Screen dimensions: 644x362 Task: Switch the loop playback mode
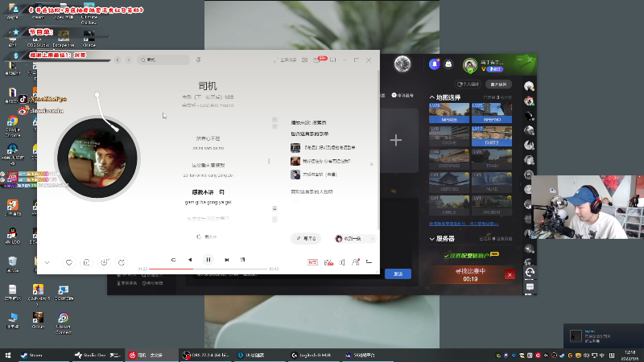(173, 260)
